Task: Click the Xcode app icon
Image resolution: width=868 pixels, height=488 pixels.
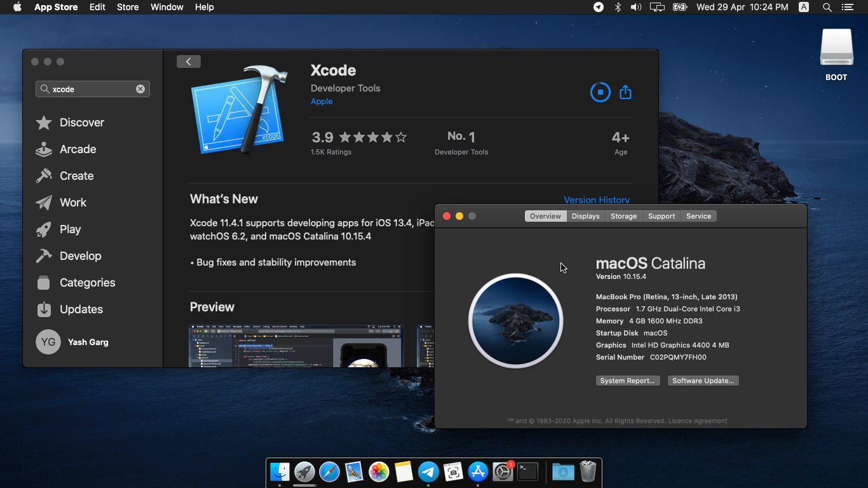Action: (240, 108)
